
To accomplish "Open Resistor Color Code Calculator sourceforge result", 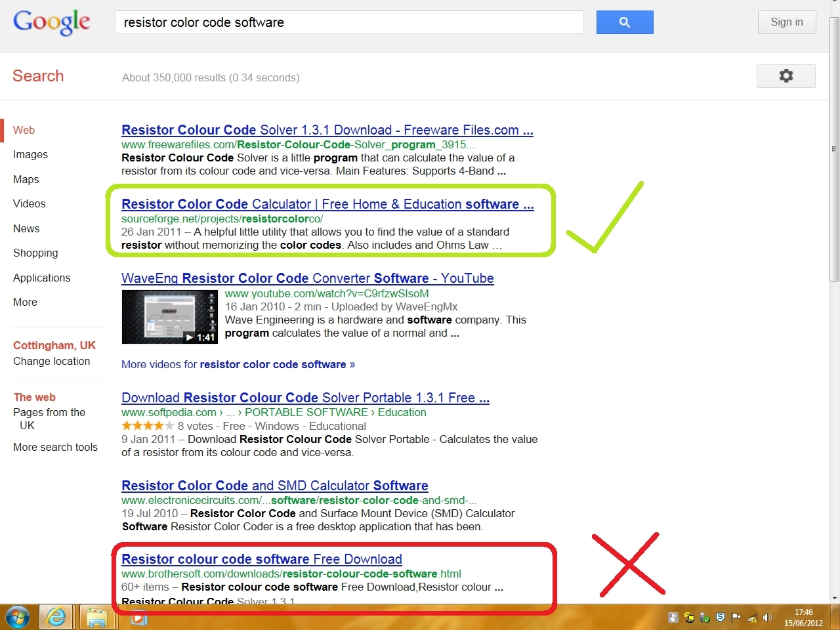I will pos(327,204).
